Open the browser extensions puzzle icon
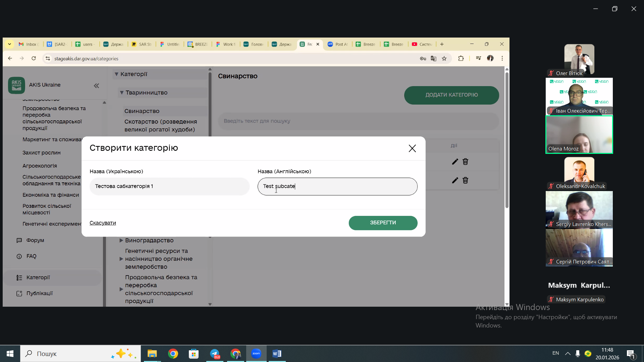This screenshot has height=362, width=644. pos(461,59)
